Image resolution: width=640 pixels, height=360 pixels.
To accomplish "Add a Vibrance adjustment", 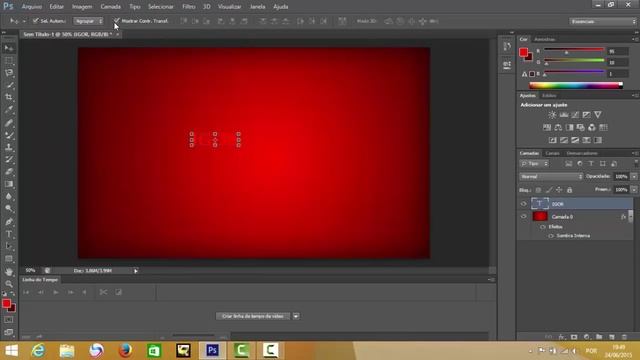I will (598, 115).
